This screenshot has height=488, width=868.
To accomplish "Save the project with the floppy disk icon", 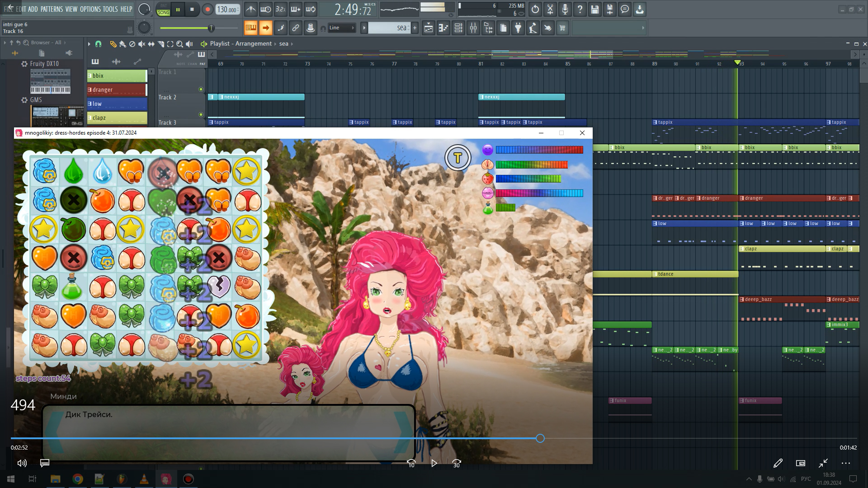I will (x=595, y=9).
